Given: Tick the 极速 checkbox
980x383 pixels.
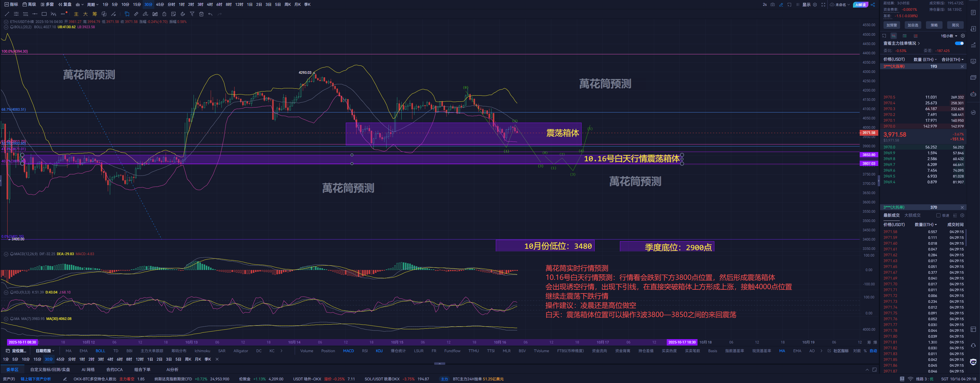Looking at the screenshot, I should click(x=938, y=215).
